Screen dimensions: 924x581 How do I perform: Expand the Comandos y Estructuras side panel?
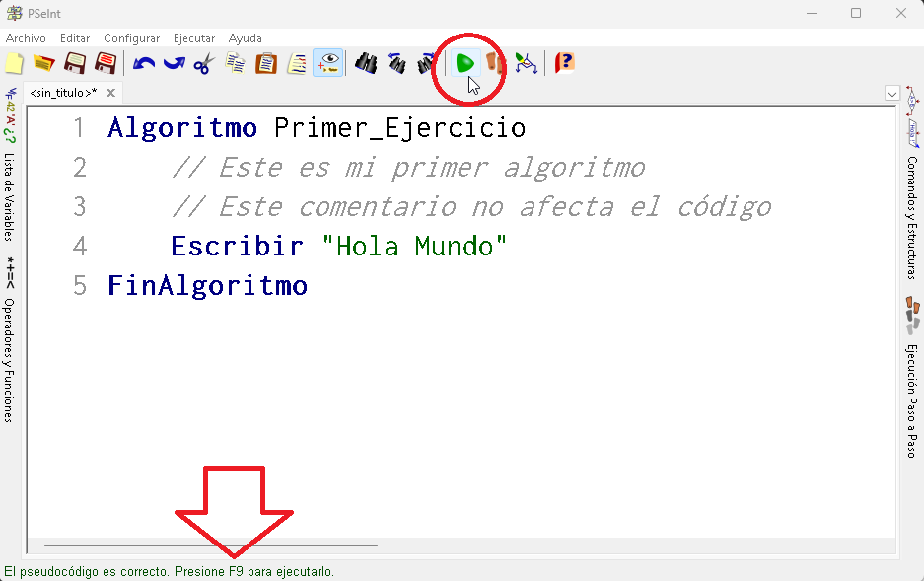(911, 217)
